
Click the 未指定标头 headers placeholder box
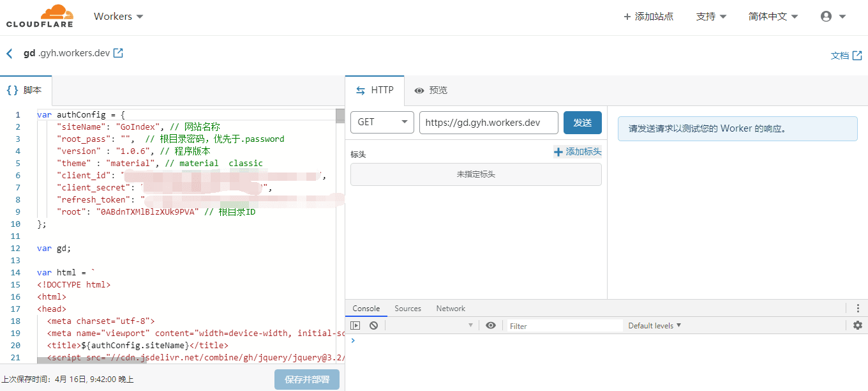pyautogui.click(x=476, y=174)
